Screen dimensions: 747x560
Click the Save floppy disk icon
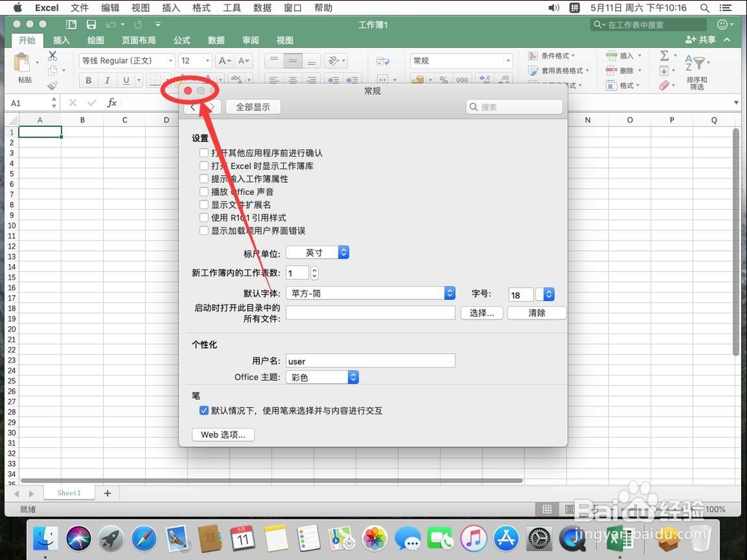(91, 25)
